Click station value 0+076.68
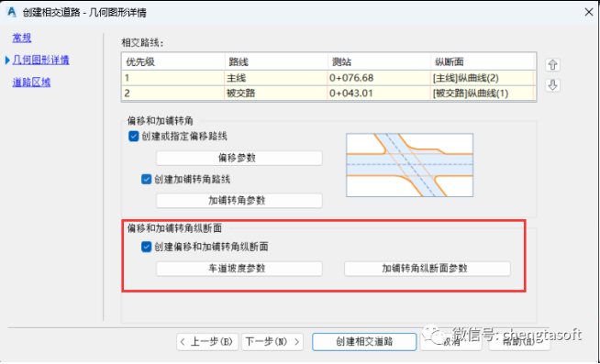Viewport: 600px width, 364px height. (379, 78)
